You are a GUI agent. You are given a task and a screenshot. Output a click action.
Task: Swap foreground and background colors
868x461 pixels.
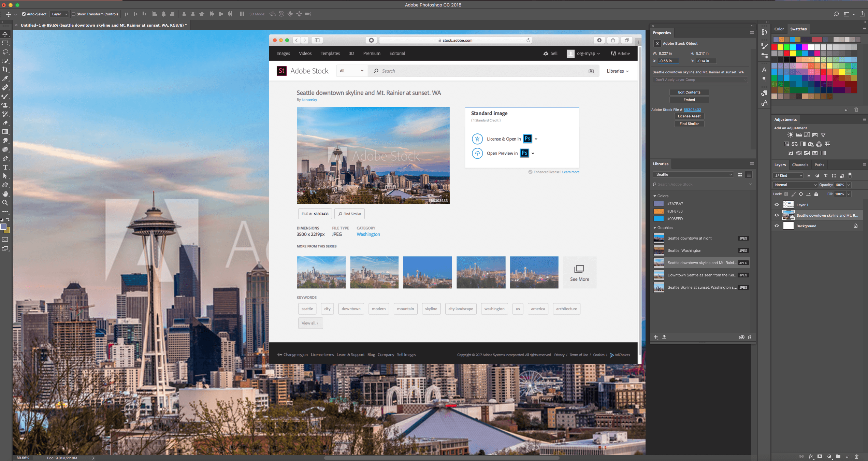[8, 219]
